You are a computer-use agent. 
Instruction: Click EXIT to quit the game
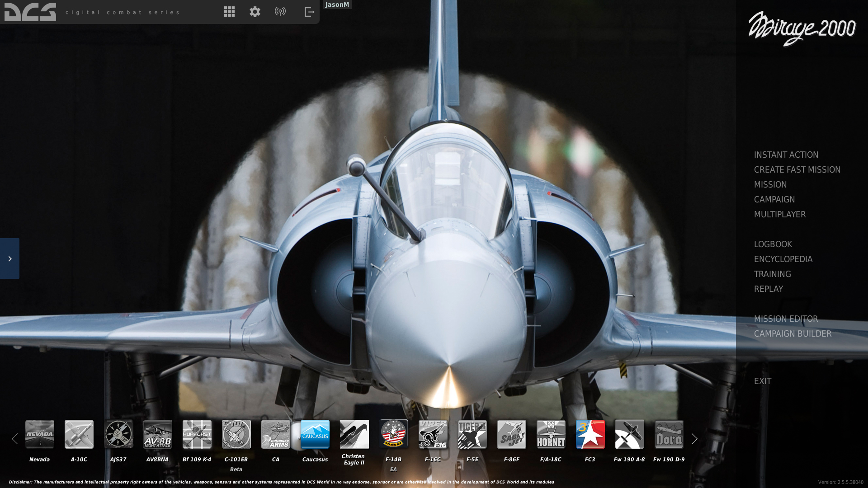[x=762, y=381]
